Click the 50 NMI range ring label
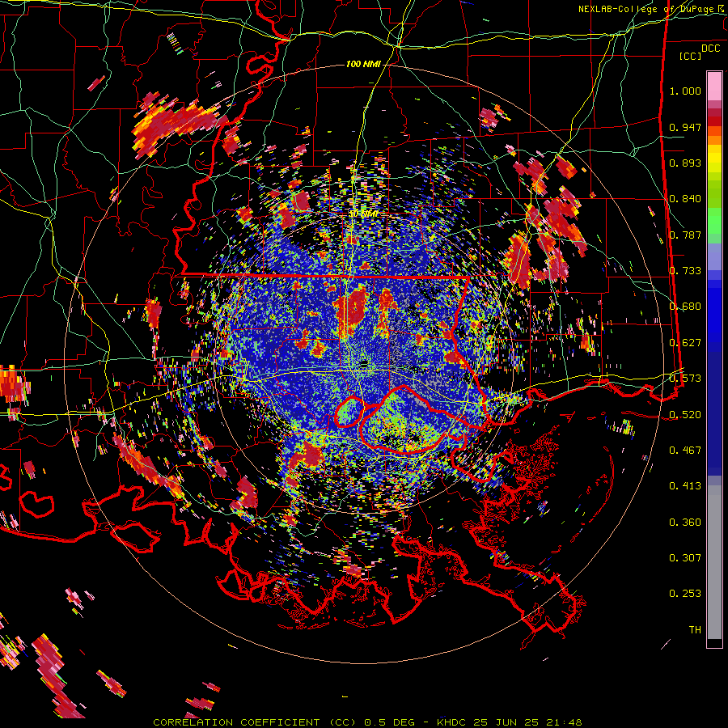The height and width of the screenshot is (728, 728). pos(363,214)
